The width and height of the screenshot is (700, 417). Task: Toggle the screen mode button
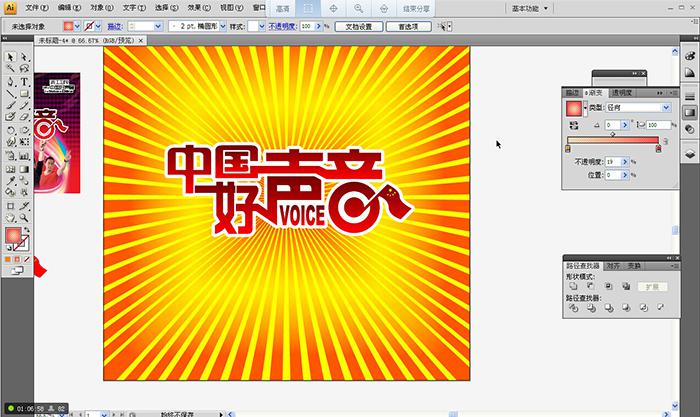tap(17, 271)
